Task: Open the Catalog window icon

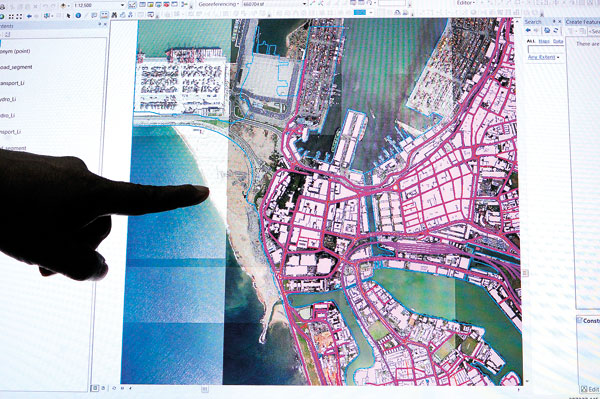Action: (x=150, y=4)
